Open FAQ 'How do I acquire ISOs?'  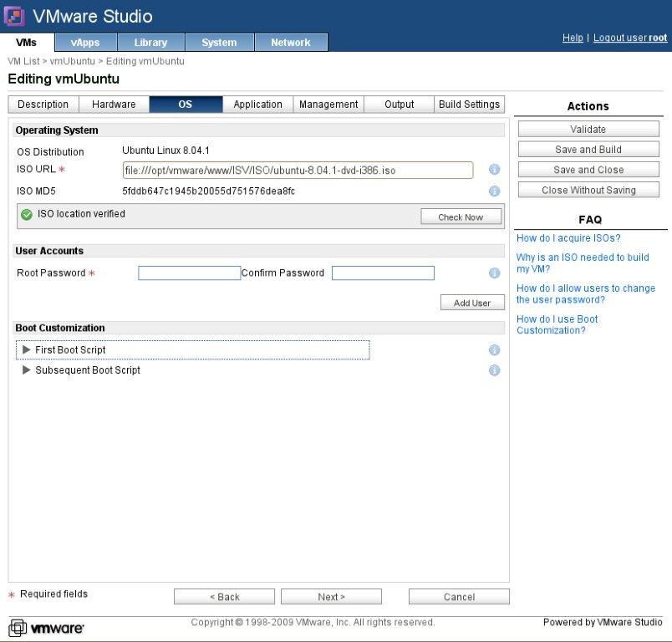click(x=568, y=238)
